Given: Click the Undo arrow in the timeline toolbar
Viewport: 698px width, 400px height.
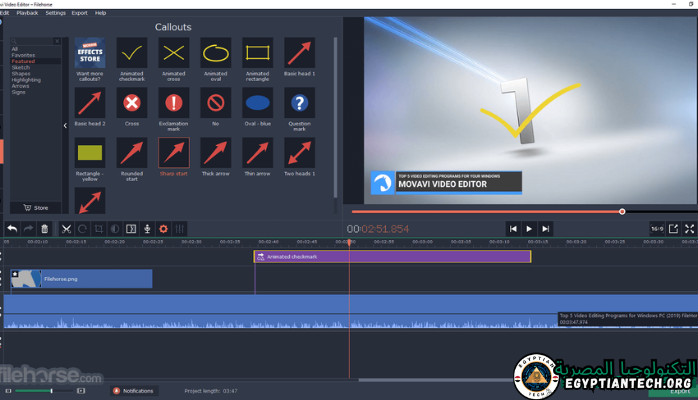Looking at the screenshot, I should 12,229.
